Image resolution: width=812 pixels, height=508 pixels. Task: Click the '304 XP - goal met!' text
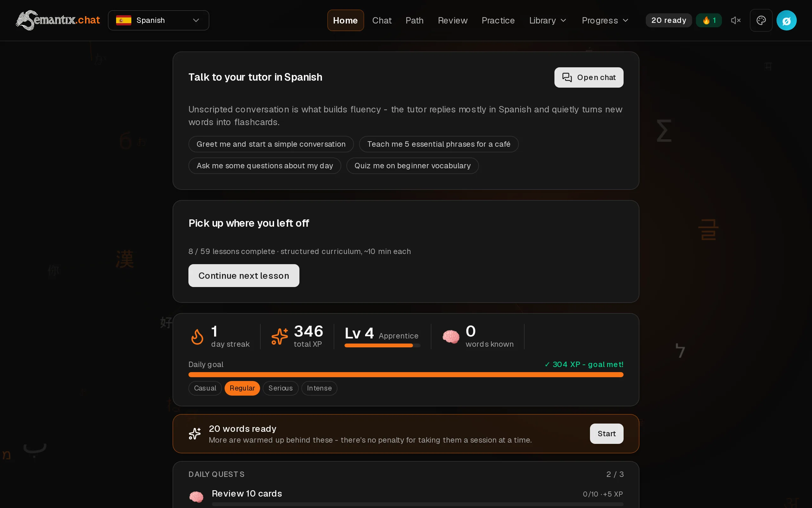(584, 364)
